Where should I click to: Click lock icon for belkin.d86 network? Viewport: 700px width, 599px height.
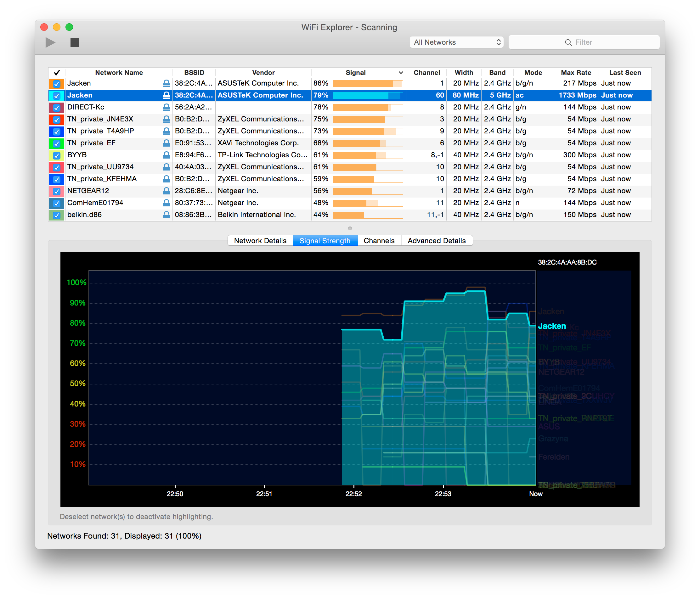tap(166, 215)
